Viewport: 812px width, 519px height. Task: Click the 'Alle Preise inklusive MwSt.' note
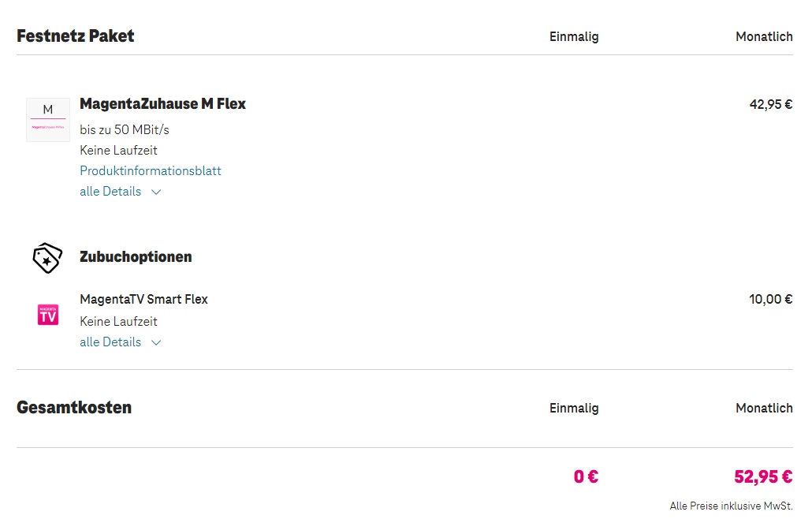[x=731, y=506]
